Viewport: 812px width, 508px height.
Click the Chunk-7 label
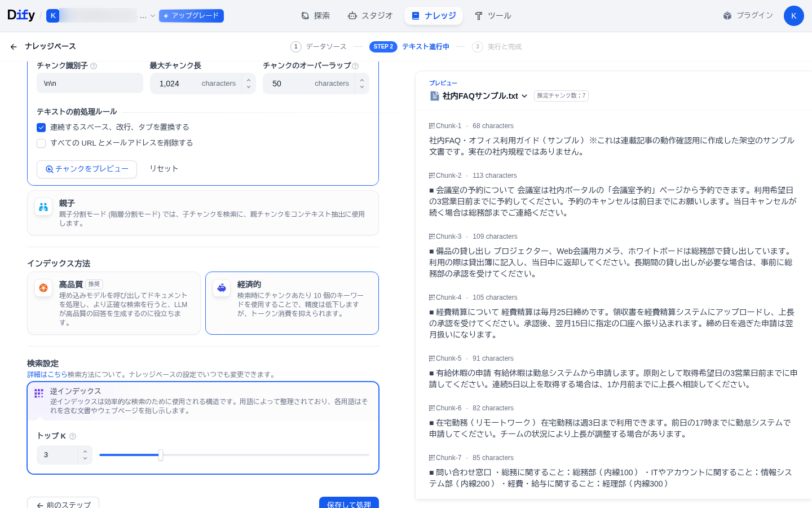448,458
